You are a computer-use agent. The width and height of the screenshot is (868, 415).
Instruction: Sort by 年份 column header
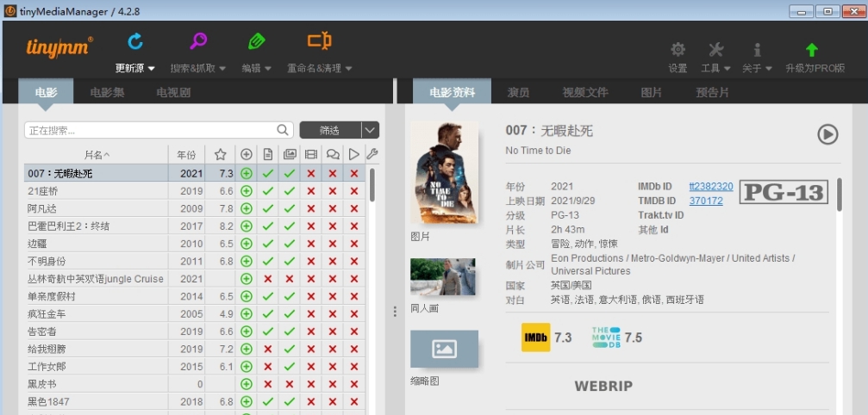[186, 155]
